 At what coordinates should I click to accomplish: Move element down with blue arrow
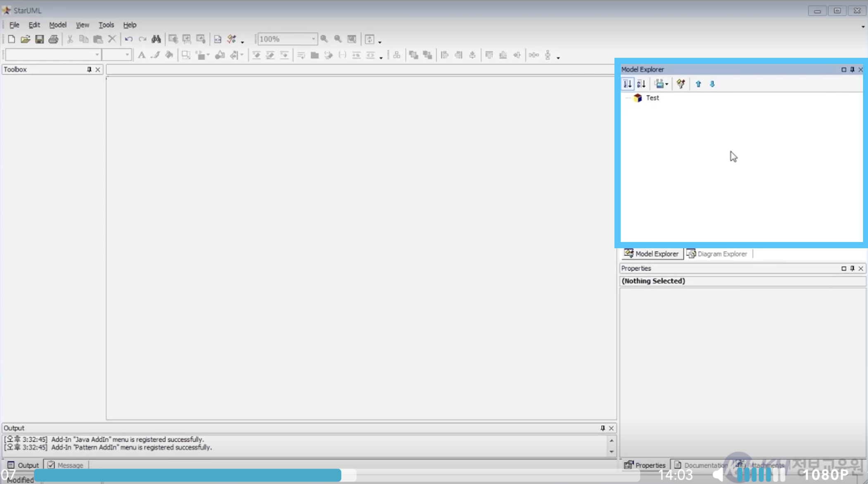pyautogui.click(x=712, y=84)
